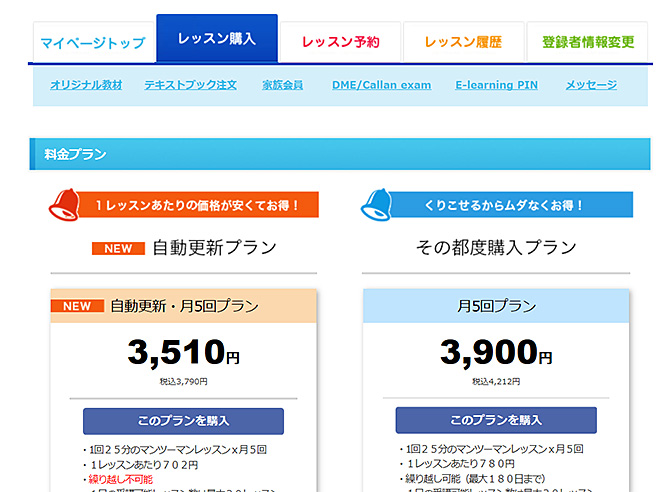Image resolution: width=660 pixels, height=492 pixels.
Task: Visit the DME/Callan exam link
Action: coord(381,85)
